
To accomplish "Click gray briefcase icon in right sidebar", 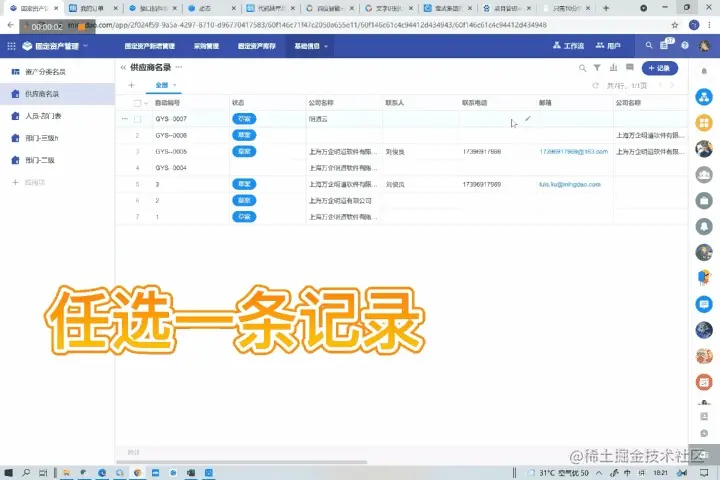I will 703,200.
